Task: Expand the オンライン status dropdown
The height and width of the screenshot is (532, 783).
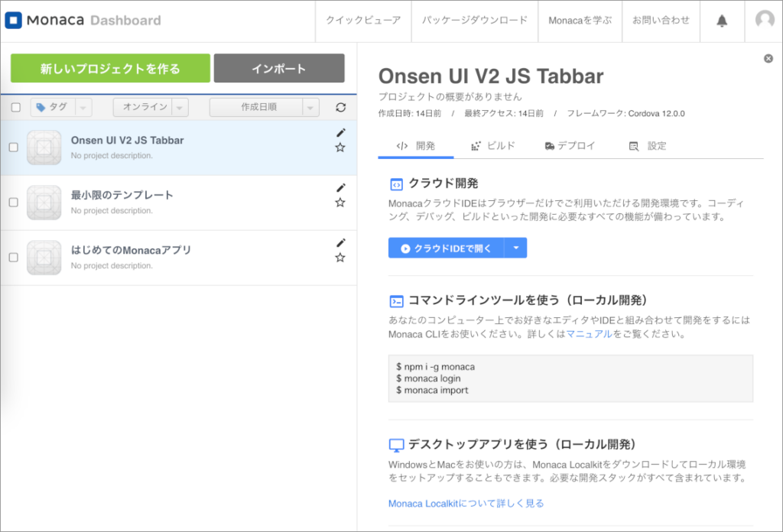Action: [151, 108]
